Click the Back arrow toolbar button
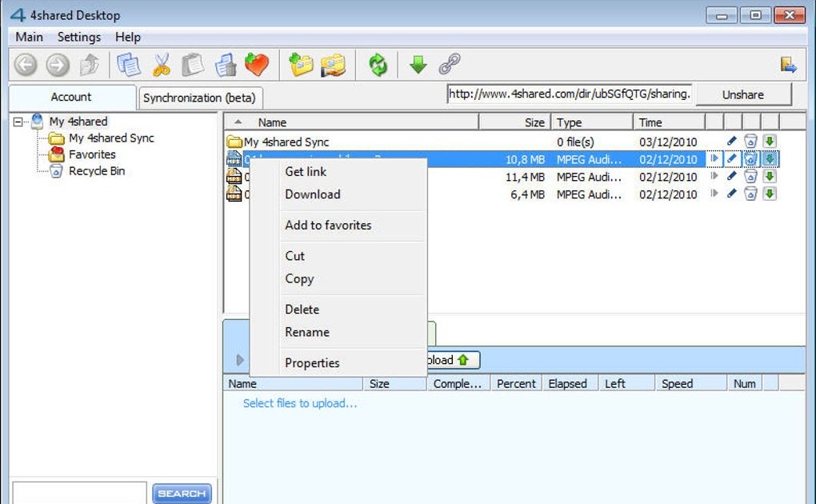816x504 pixels. point(25,65)
